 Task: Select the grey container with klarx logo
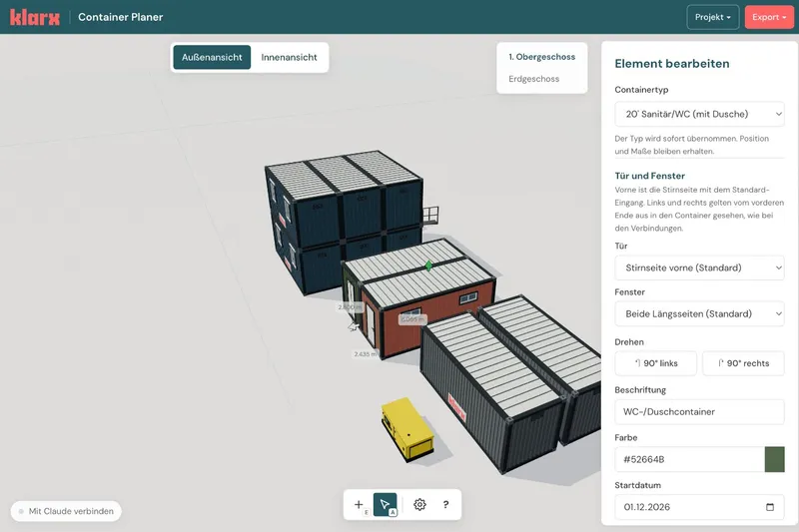[x=491, y=392]
